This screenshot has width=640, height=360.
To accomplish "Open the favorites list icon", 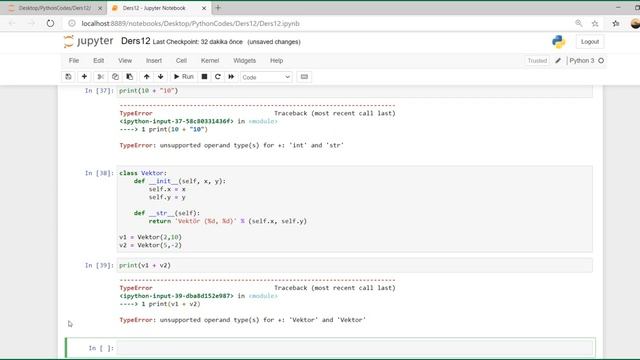I will click(x=616, y=23).
